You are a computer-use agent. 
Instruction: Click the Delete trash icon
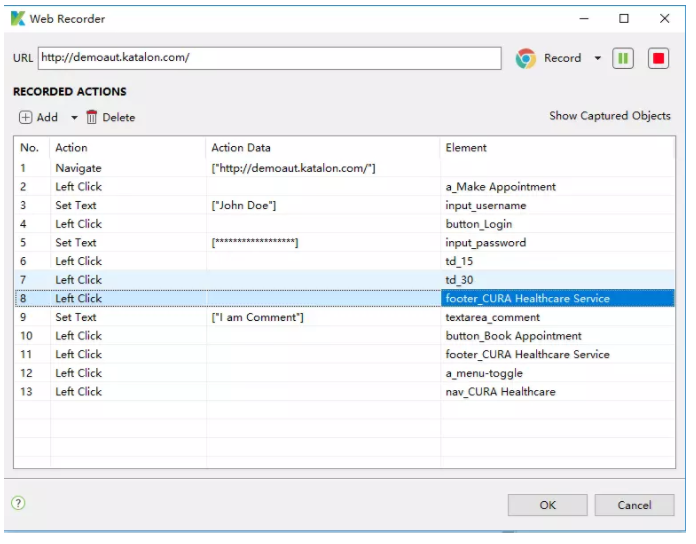(x=91, y=117)
